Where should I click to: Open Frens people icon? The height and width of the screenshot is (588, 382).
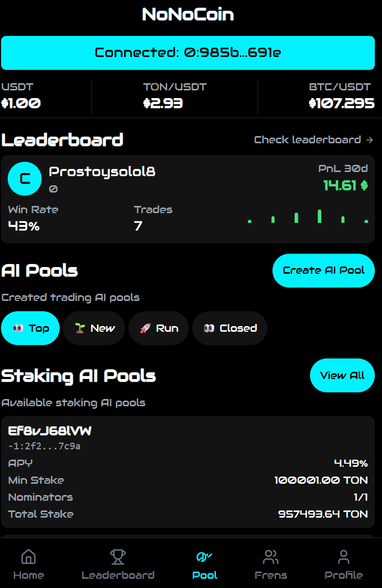click(270, 557)
